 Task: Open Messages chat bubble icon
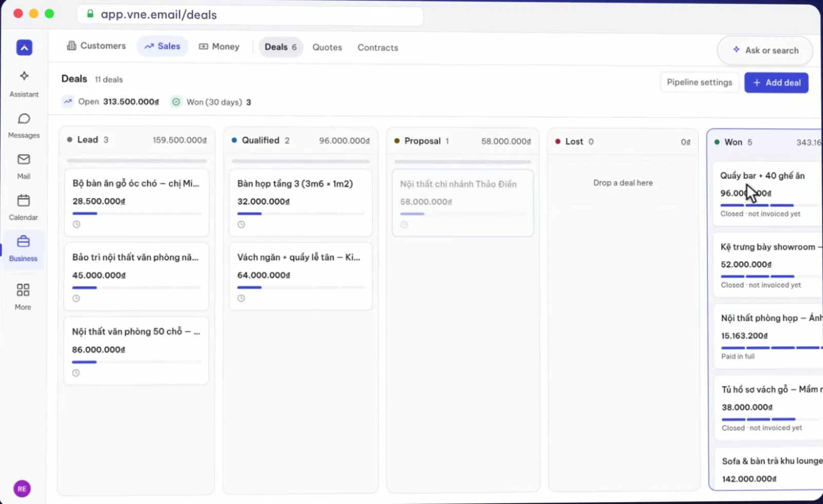click(x=24, y=119)
